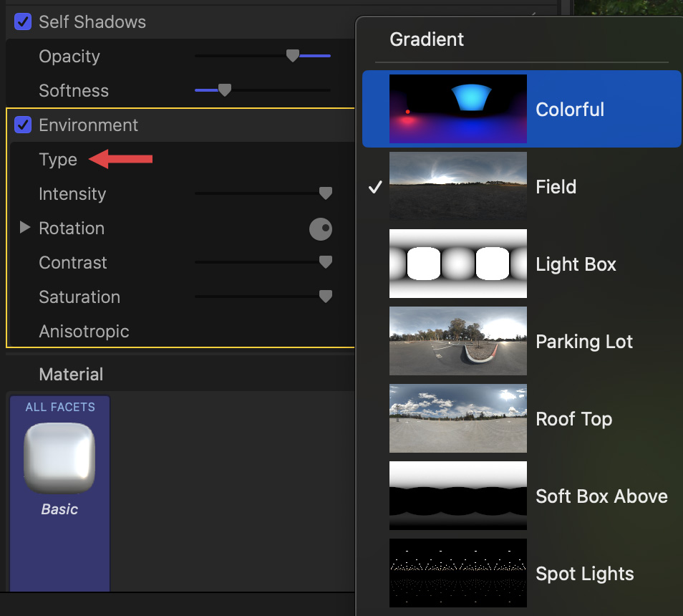Uncheck the Environment checkbox
Screen dimensions: 683x616
click(x=23, y=125)
